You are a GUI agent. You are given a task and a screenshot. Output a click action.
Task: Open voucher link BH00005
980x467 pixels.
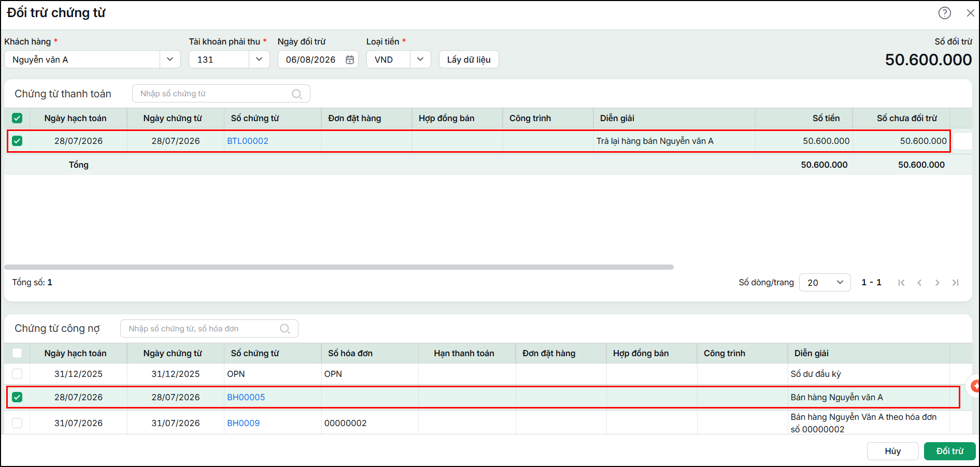pyautogui.click(x=246, y=397)
